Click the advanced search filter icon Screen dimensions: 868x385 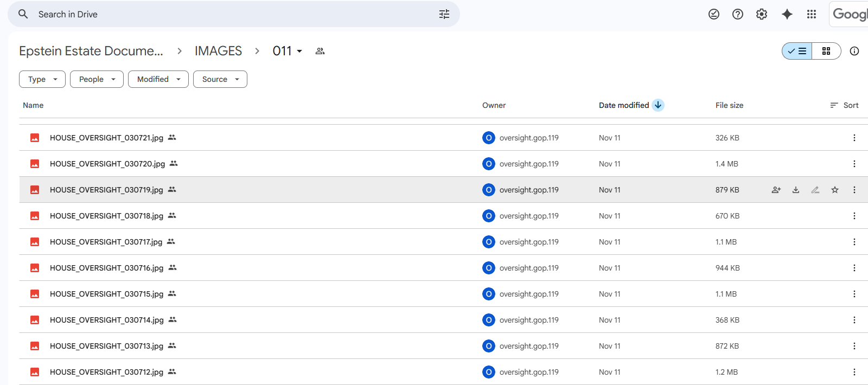(x=444, y=14)
